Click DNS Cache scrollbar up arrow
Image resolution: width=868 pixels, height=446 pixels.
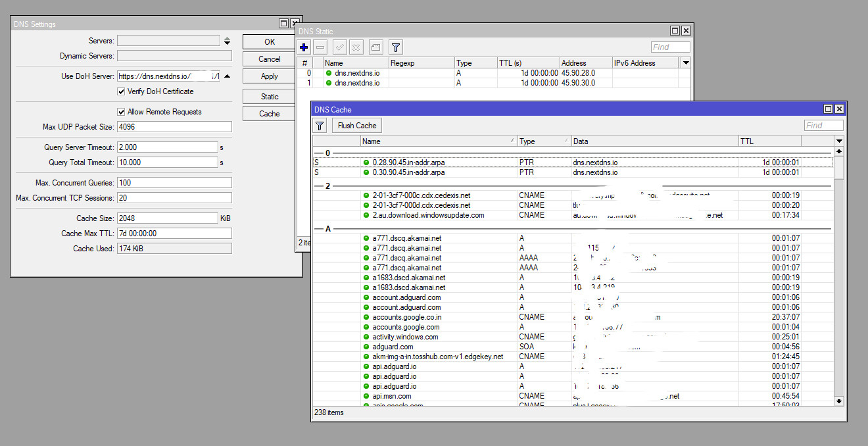point(839,152)
